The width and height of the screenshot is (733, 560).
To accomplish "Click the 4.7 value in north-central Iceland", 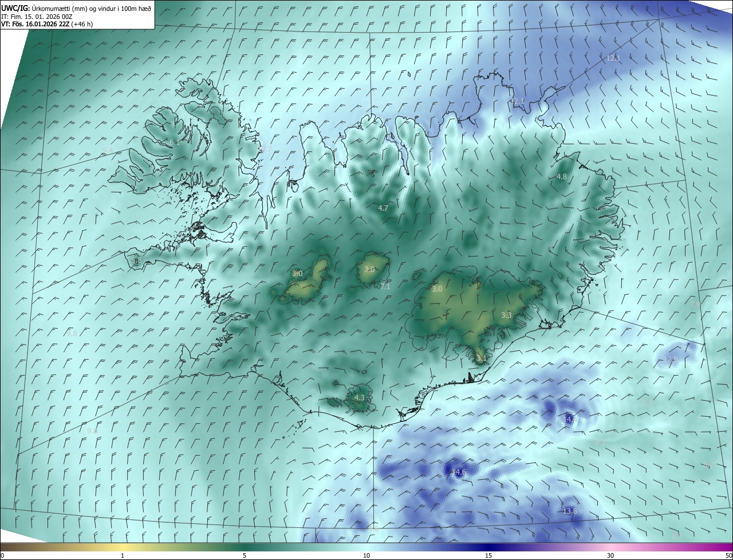I will click(x=383, y=208).
